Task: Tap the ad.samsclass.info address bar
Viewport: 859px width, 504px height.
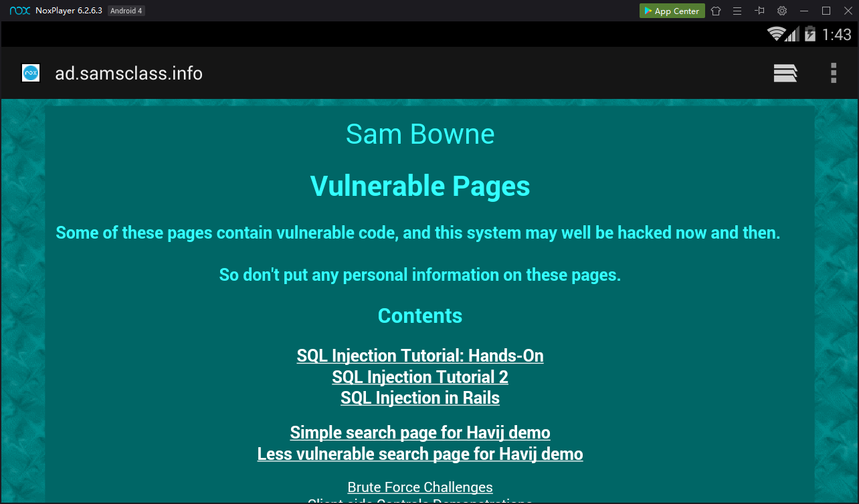Action: [x=129, y=73]
